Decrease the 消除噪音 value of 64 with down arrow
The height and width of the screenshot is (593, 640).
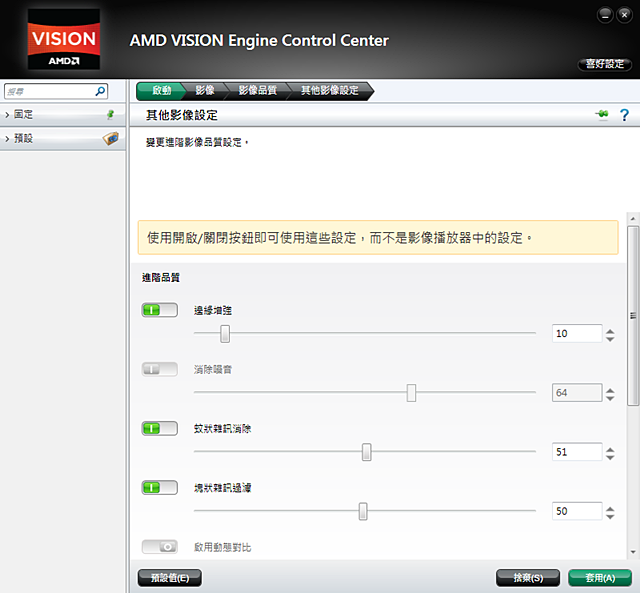pyautogui.click(x=610, y=398)
